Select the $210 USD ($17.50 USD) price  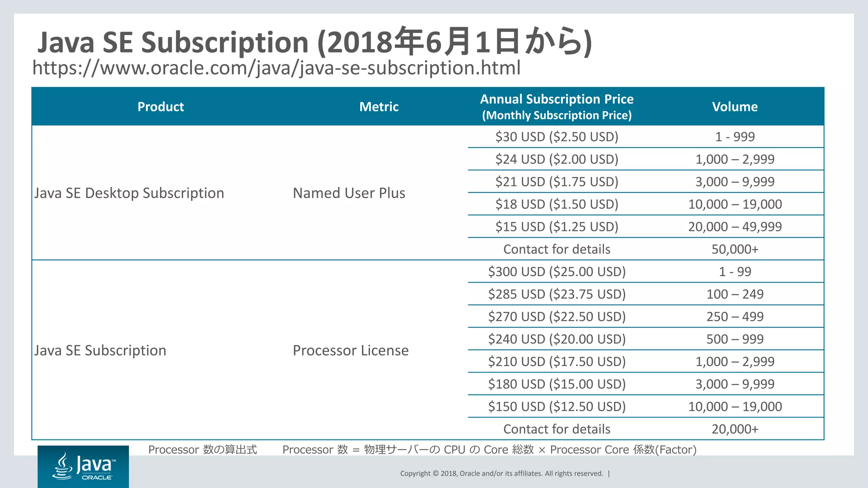(x=557, y=361)
